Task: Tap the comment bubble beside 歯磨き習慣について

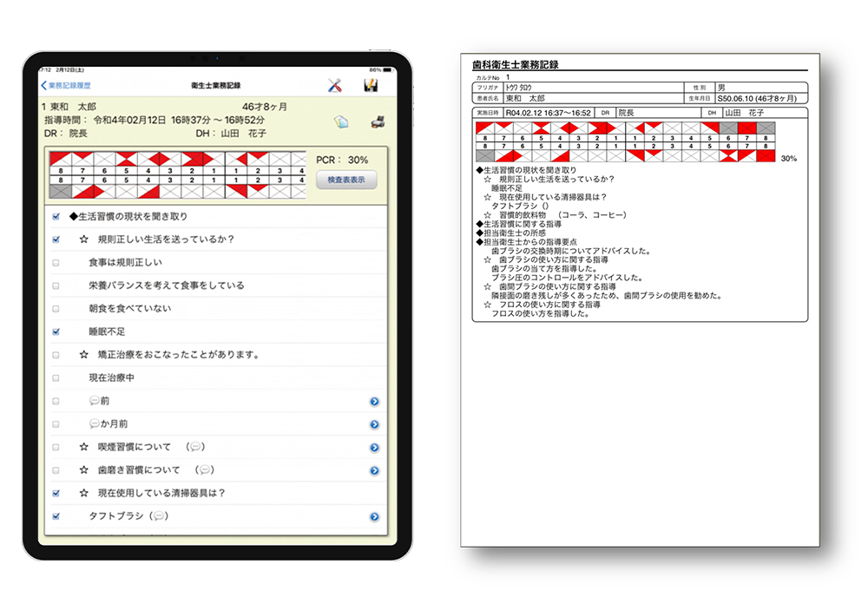Action: [x=205, y=470]
